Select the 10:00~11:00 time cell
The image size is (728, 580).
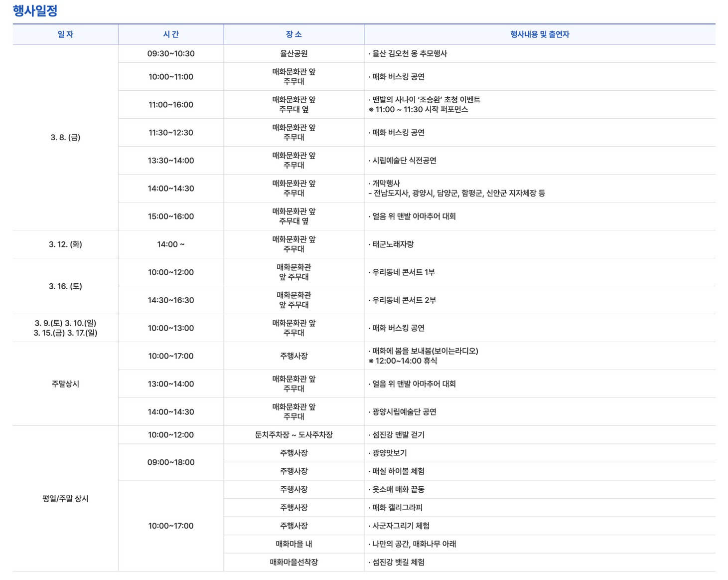tap(171, 77)
